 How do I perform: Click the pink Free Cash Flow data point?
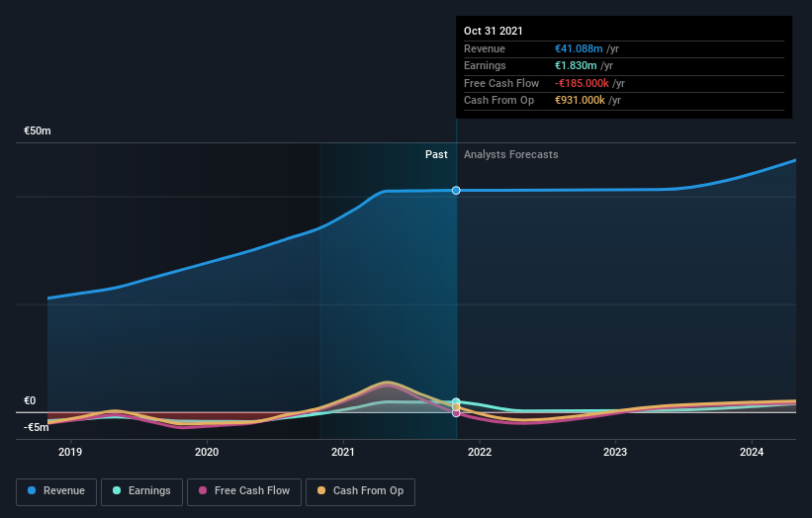pos(456,413)
